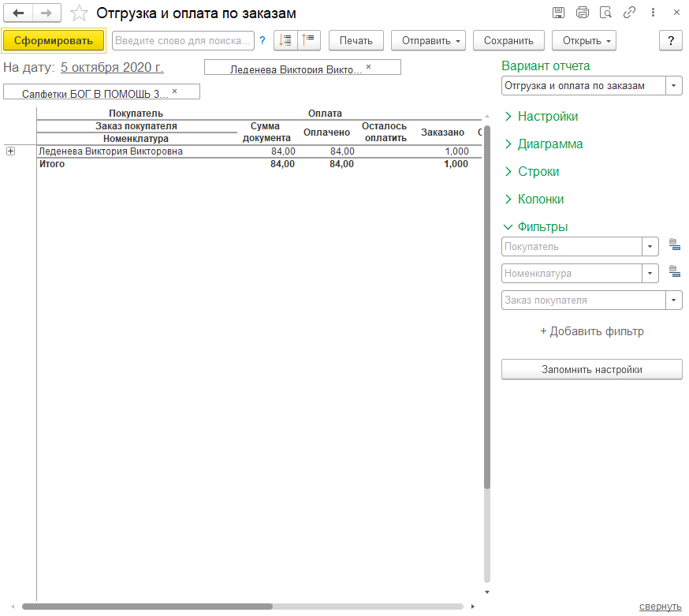Screen dimensions: 689x616
Task: Remove the Леденева Виктория filter tag
Action: [x=369, y=67]
